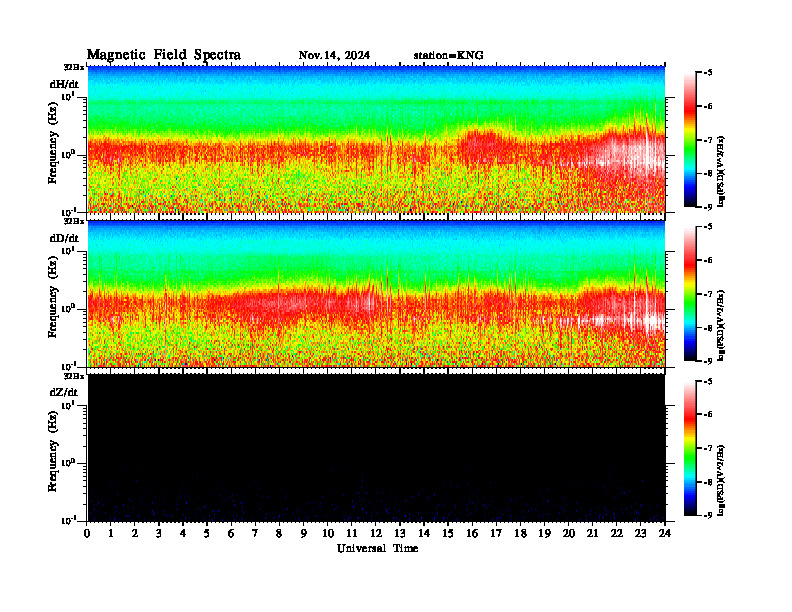Click the 10^1 frequency tick of dH/dt panel
Image resolution: width=792 pixels, height=612 pixels.
pos(68,96)
